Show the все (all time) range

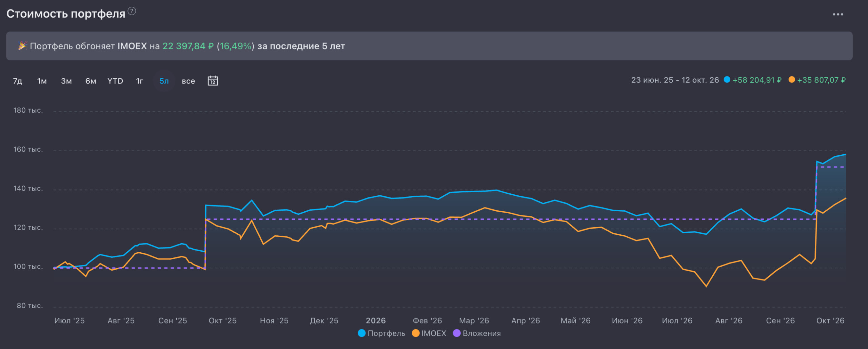click(x=189, y=81)
